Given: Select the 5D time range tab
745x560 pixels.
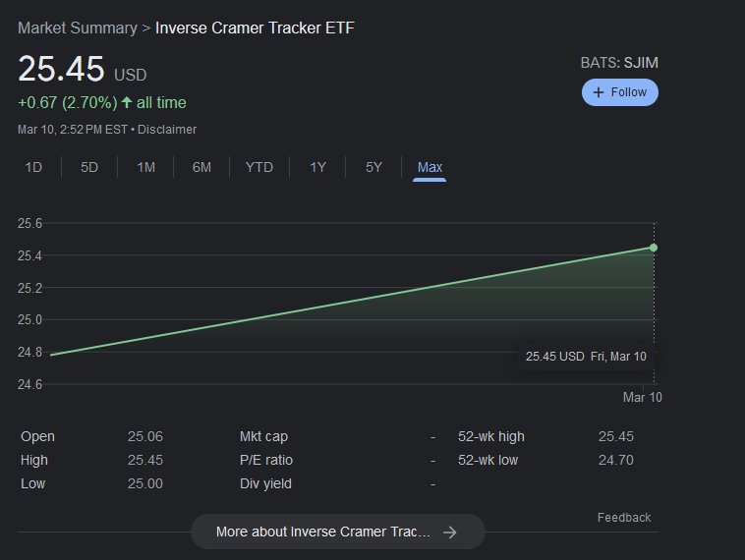Looking at the screenshot, I should point(89,167).
